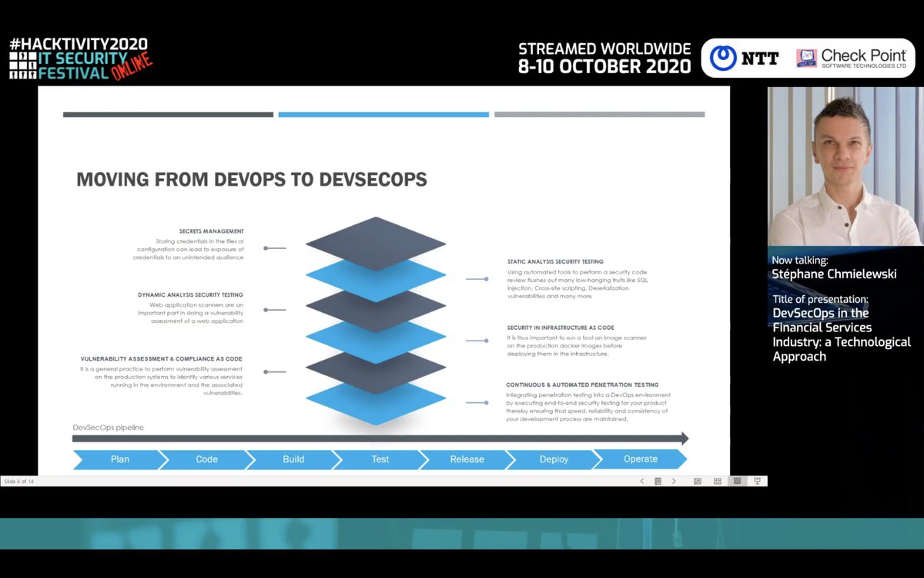Click the 'Secrets Management' heading
Viewport: 924px width, 578px height.
point(212,231)
